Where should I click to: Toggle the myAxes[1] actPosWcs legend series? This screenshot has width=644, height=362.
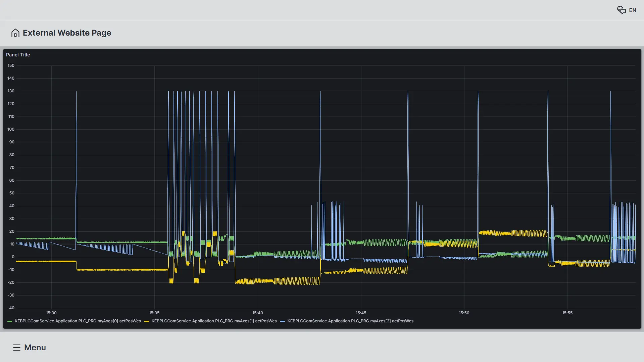tap(214, 321)
